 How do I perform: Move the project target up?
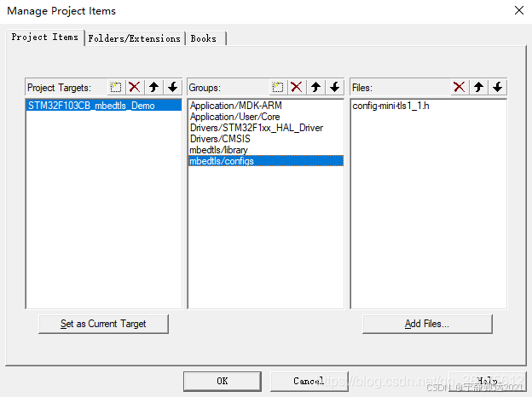click(153, 87)
